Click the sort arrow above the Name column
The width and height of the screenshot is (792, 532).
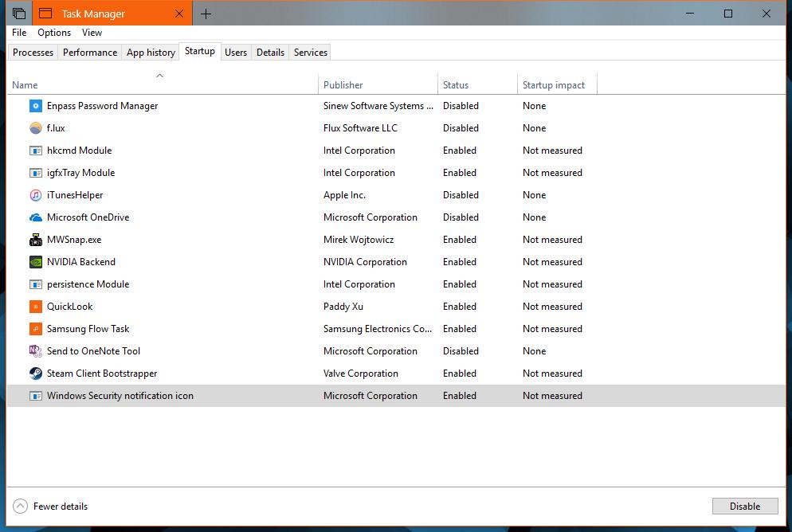click(x=159, y=76)
